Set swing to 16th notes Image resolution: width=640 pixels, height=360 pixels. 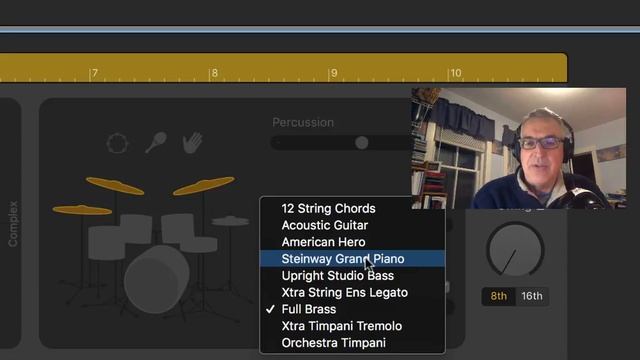(532, 296)
